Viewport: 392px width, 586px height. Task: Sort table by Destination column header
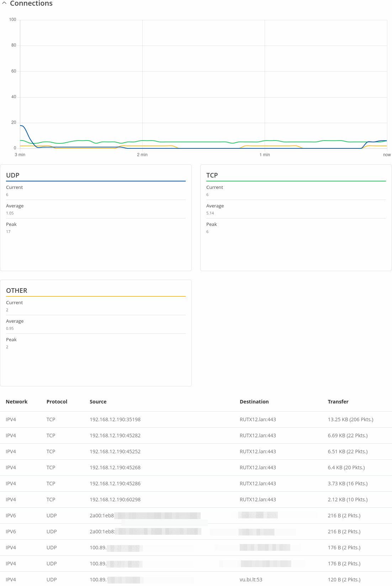254,402
